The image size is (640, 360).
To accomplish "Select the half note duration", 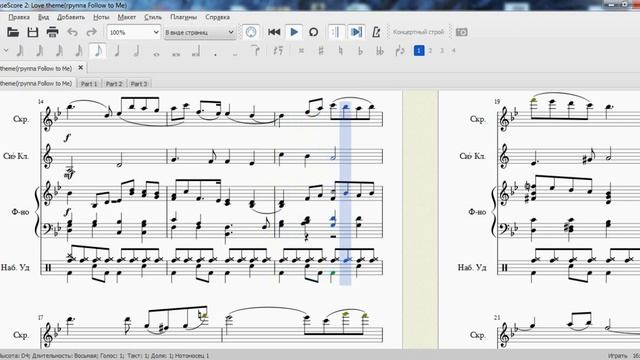I will click(x=137, y=51).
